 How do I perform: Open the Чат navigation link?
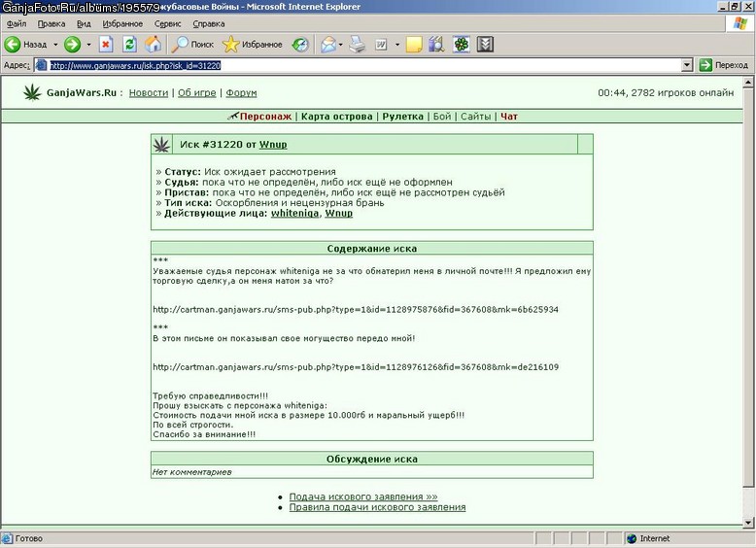[508, 117]
